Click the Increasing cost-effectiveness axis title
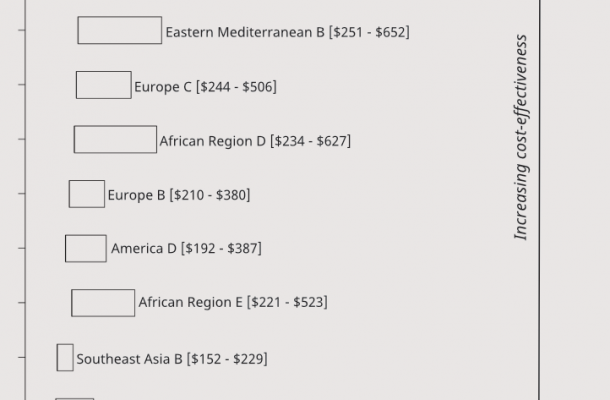Screen dimensions: 610x400 [521, 137]
